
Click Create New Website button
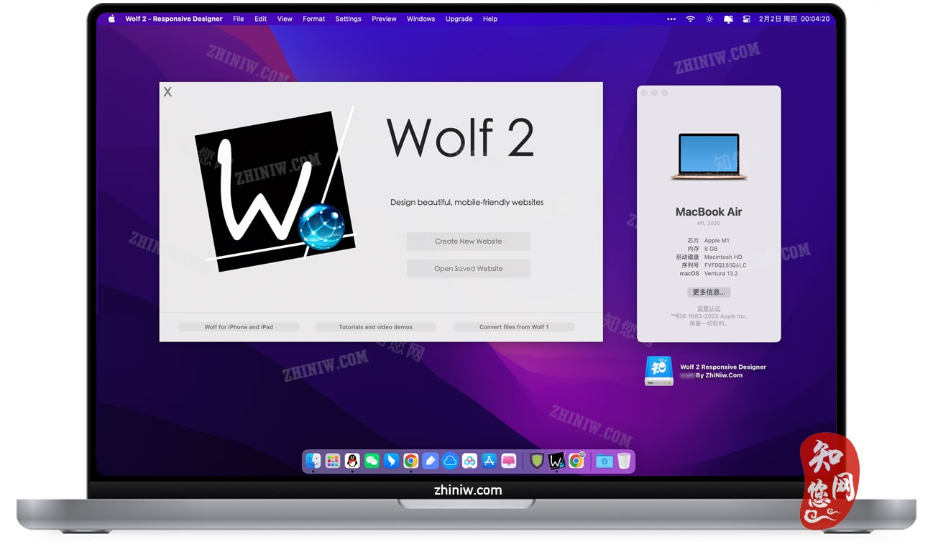[469, 242]
